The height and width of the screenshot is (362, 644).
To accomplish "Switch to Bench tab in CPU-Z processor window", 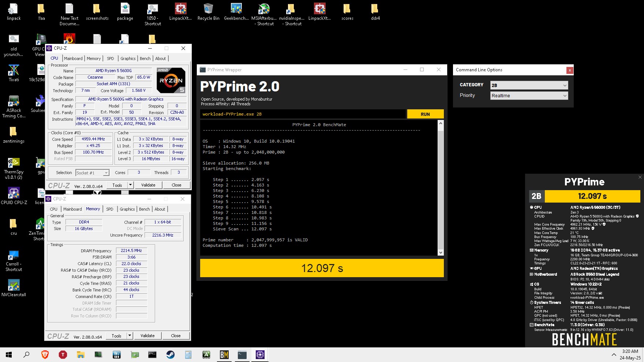I will [x=145, y=59].
